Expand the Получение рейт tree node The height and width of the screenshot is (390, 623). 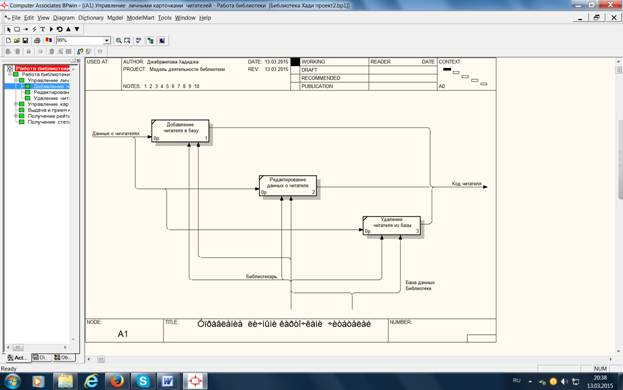coord(16,116)
